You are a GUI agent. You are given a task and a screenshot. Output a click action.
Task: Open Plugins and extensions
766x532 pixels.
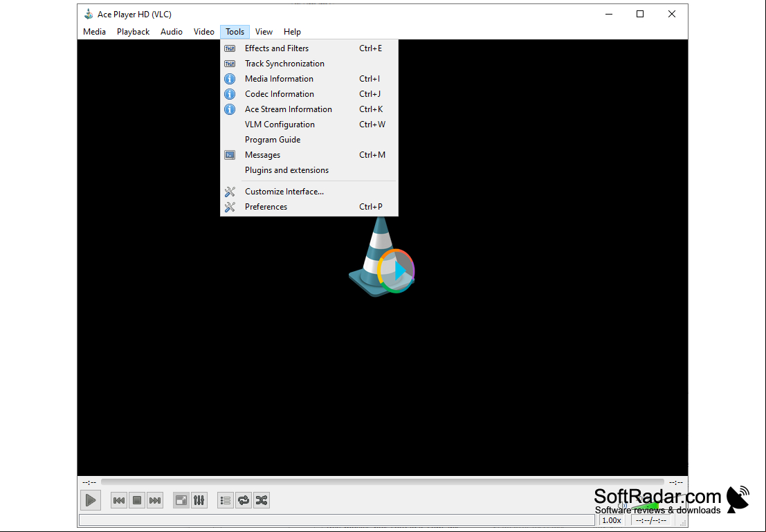coord(309,170)
